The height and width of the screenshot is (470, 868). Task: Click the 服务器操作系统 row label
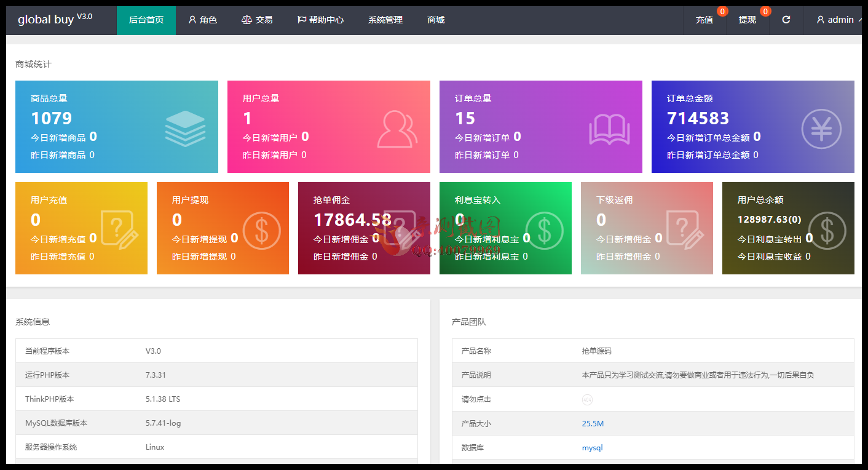51,447
